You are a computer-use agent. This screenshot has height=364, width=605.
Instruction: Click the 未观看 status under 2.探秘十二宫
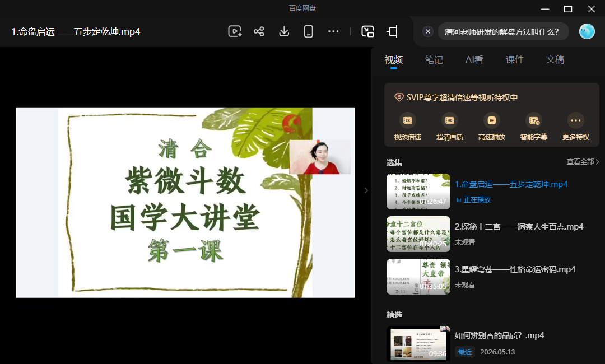tap(464, 242)
